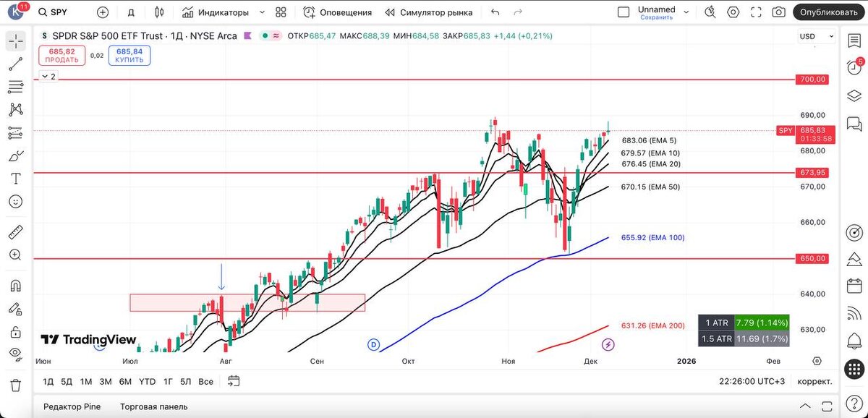Expand favorite indicators chevron after Индикаторы
This screenshot has width=868, height=418.
click(262, 12)
